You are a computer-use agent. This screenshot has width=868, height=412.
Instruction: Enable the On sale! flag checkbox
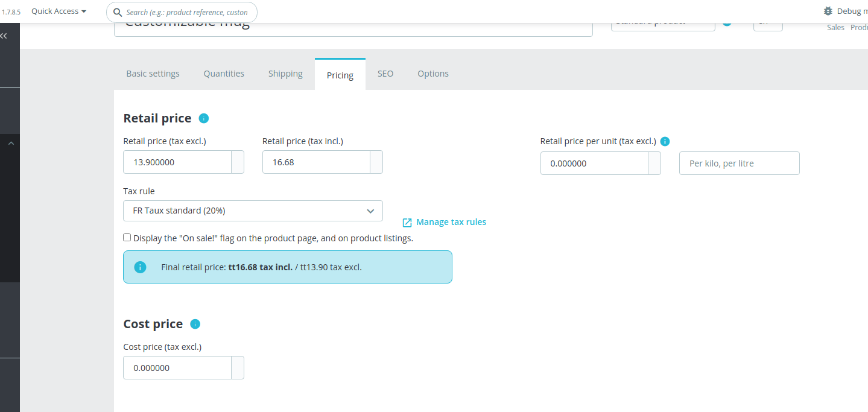(x=127, y=237)
